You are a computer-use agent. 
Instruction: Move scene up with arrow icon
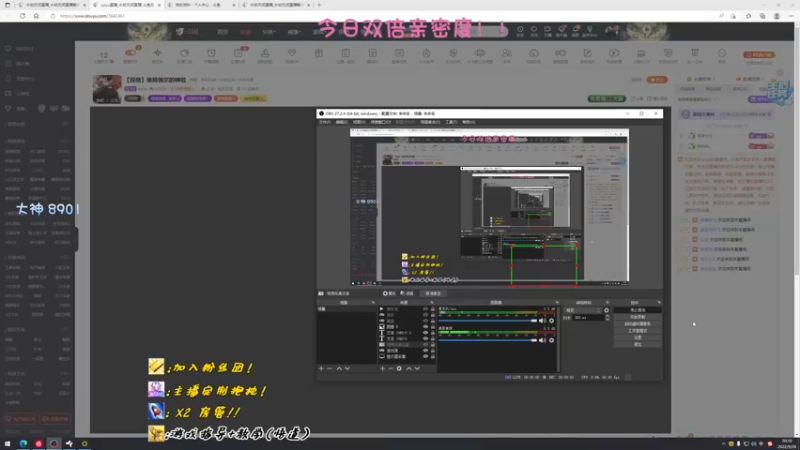339,368
